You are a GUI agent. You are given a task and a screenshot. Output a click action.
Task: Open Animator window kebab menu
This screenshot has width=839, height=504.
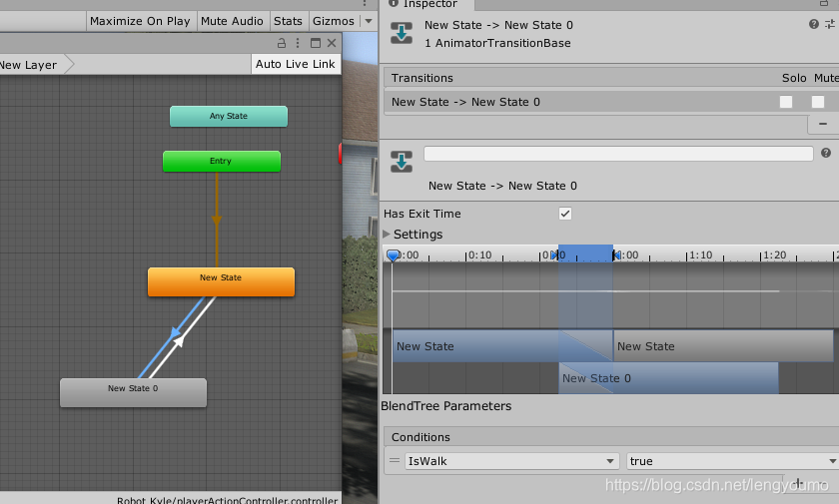[298, 43]
